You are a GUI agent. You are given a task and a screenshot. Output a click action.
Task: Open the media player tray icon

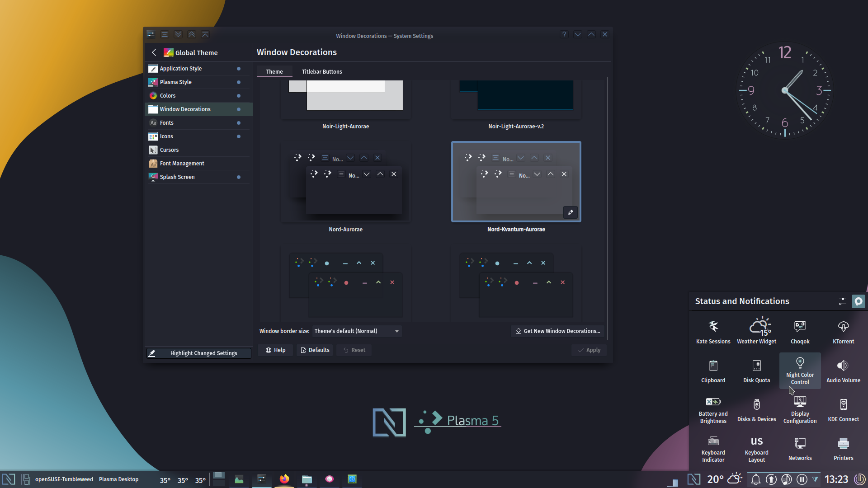[x=786, y=479]
